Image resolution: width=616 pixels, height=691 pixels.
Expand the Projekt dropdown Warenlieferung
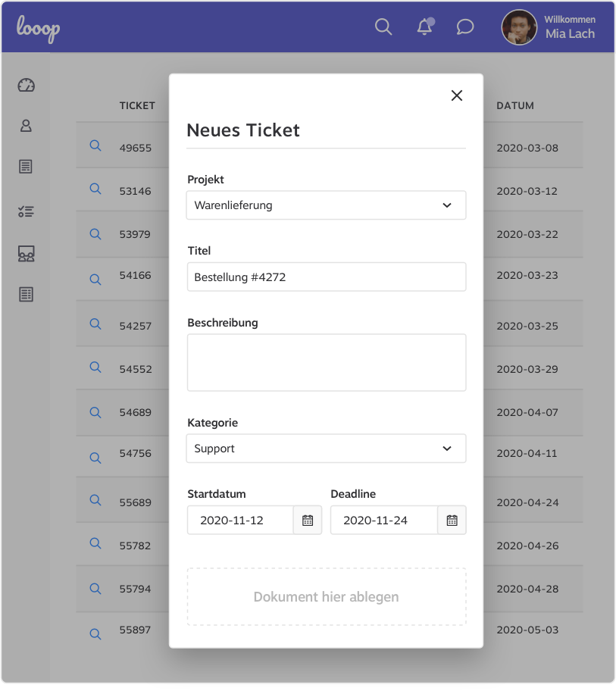pyautogui.click(x=326, y=205)
